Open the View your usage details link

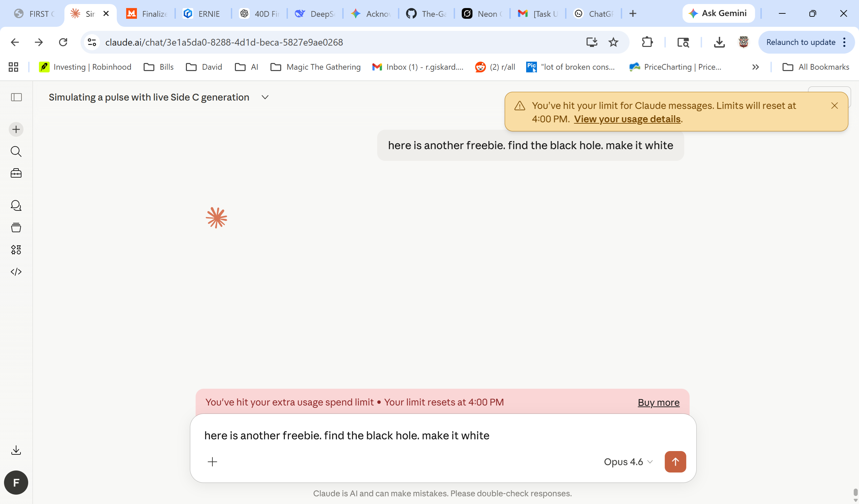click(x=627, y=119)
